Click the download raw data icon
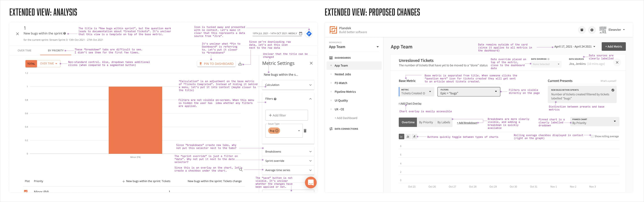 coord(240,64)
